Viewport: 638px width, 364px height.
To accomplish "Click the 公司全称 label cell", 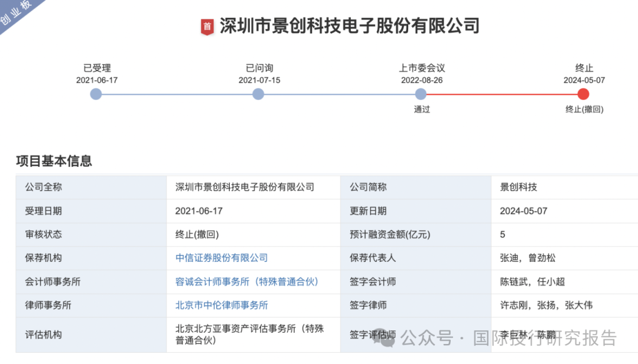I will tap(91, 187).
